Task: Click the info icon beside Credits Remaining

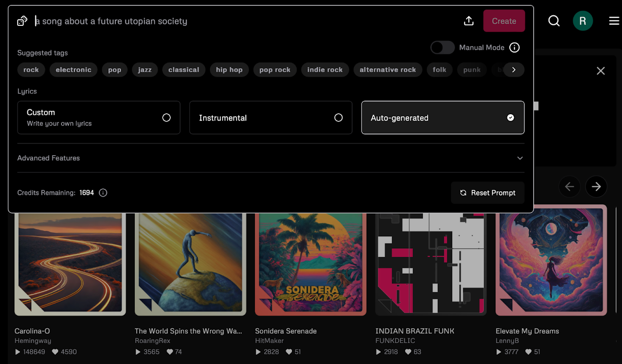Action: [103, 193]
